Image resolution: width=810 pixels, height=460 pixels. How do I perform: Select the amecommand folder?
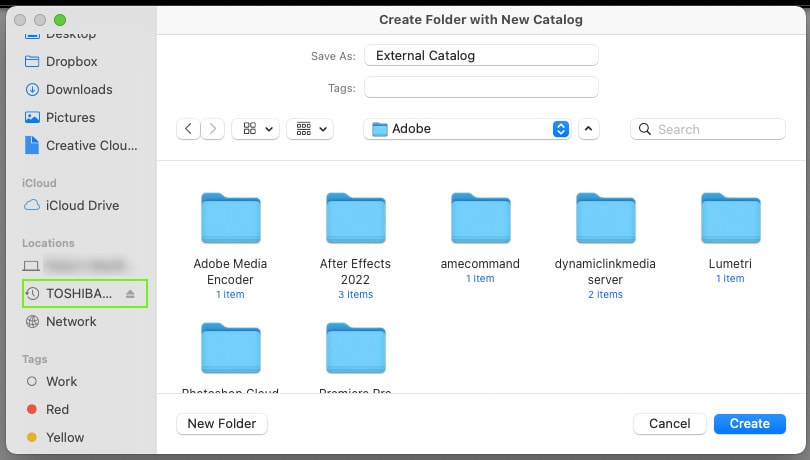[x=480, y=218]
